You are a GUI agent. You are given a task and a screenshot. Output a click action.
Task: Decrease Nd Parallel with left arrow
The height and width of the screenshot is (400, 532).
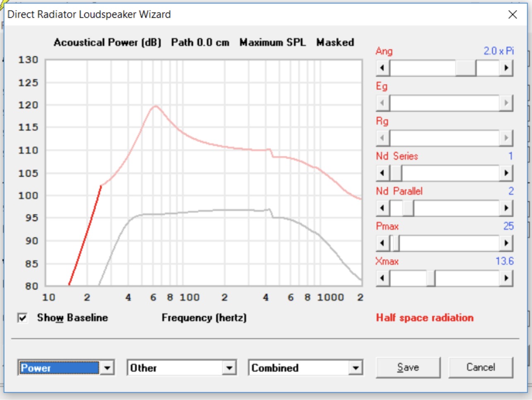[383, 208]
